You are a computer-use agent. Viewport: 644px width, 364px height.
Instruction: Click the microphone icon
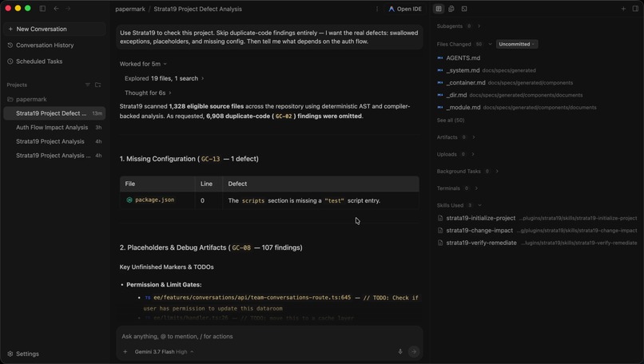[x=400, y=352]
